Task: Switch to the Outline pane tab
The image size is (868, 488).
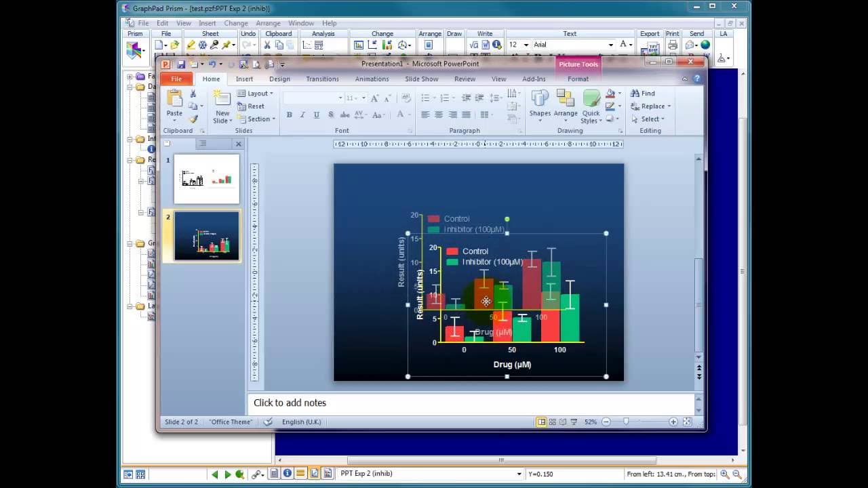Action: (x=202, y=144)
